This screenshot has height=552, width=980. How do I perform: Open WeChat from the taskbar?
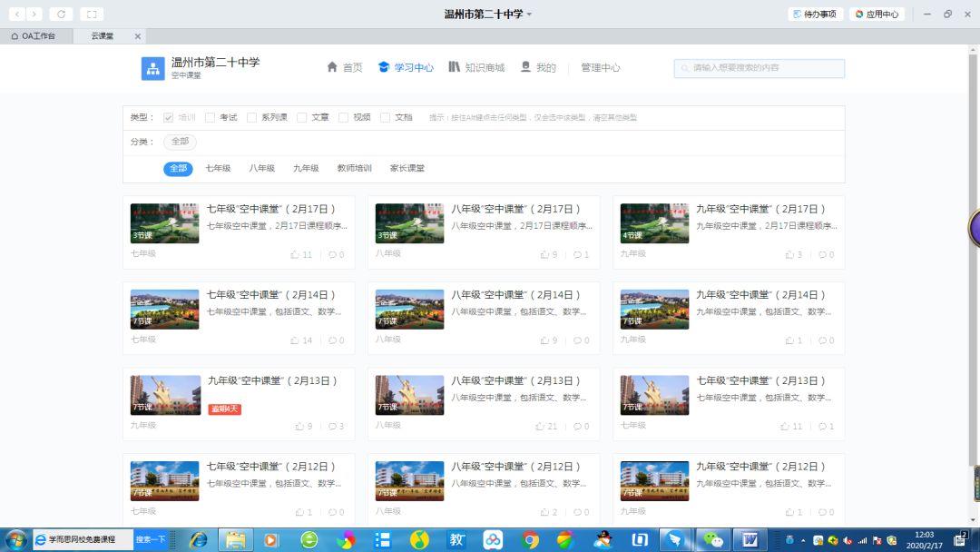click(714, 540)
